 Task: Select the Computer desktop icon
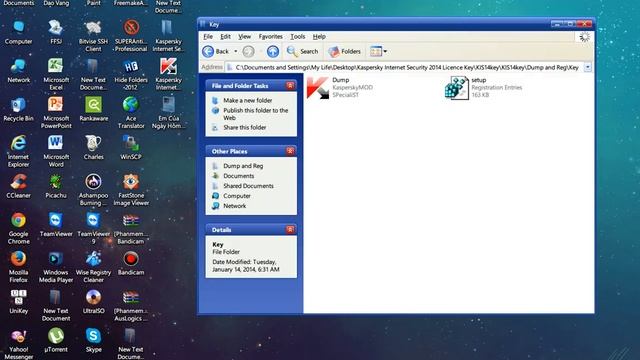click(x=18, y=33)
